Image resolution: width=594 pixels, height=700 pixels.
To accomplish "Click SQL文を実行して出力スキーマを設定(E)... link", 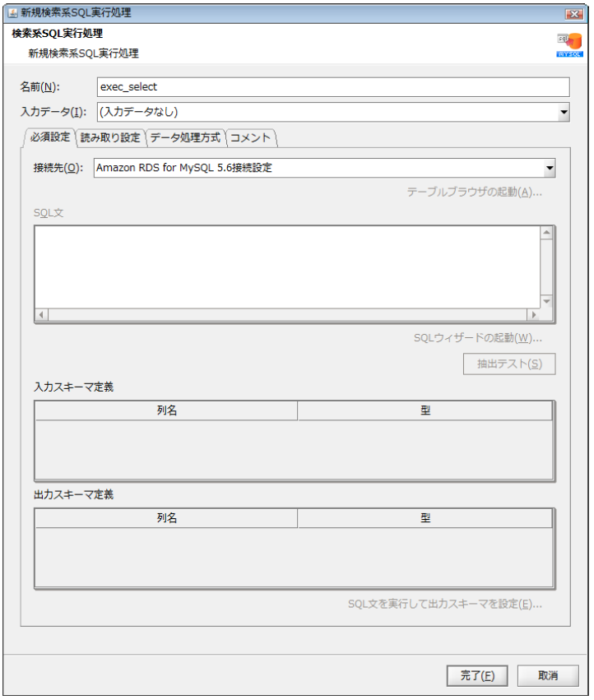I will [445, 604].
